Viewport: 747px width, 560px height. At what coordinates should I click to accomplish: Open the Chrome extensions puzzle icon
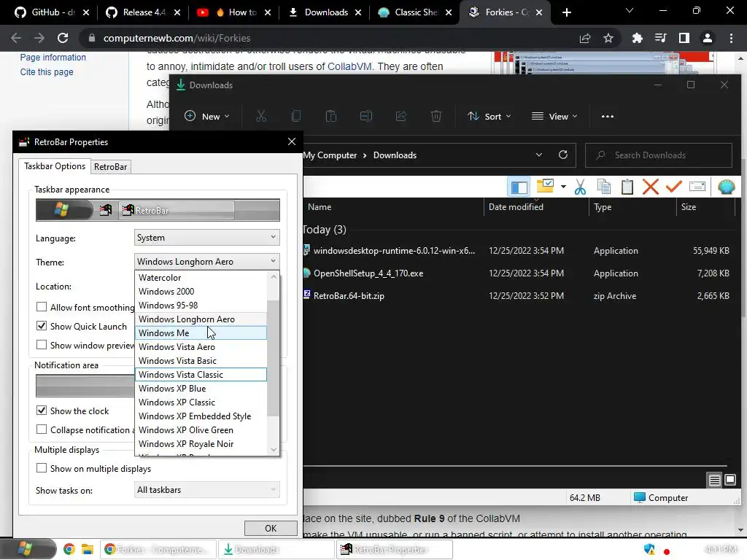coord(637,38)
